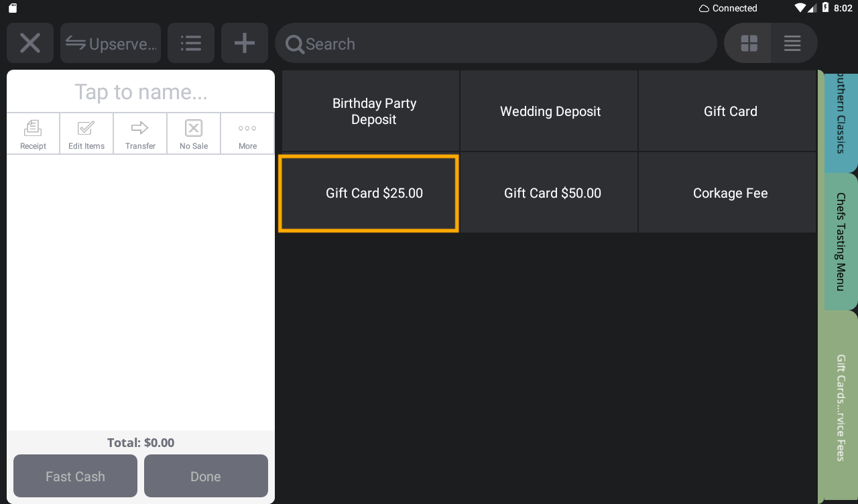This screenshot has height=504, width=858.
Task: Switch to list view layout
Action: point(792,43)
